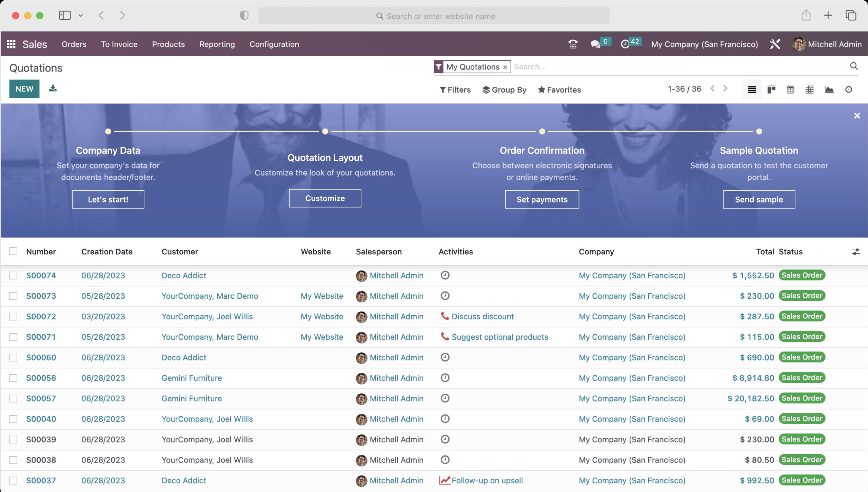This screenshot has height=492, width=868.
Task: Open the home apps grid icon
Action: coord(11,44)
